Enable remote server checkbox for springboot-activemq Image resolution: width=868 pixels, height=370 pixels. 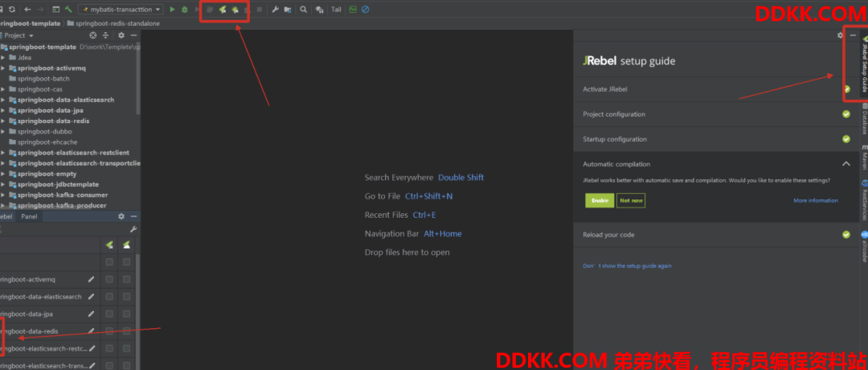click(127, 279)
